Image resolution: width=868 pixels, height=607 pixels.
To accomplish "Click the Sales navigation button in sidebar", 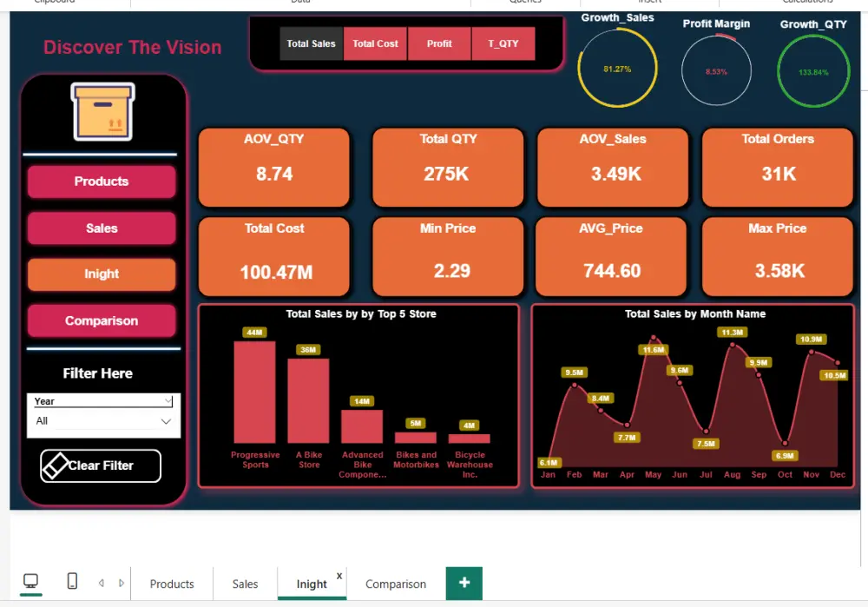I will click(x=101, y=228).
